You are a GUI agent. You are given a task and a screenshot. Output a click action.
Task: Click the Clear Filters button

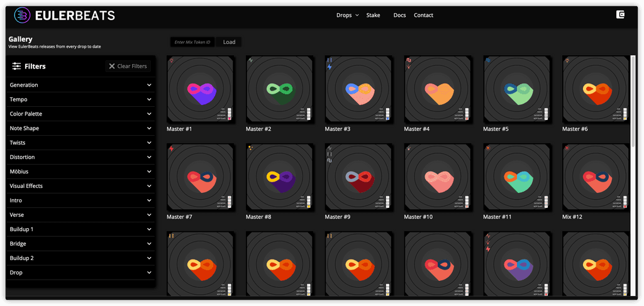pos(128,66)
